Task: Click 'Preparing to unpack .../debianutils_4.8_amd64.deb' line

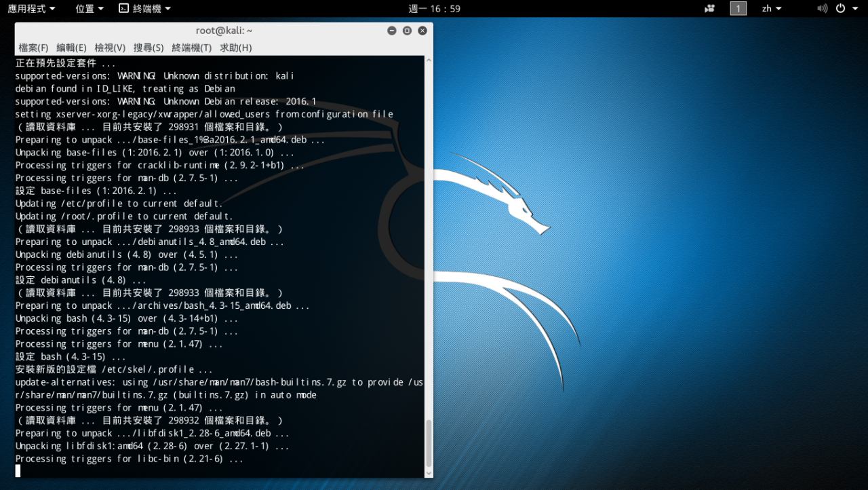Action: pos(150,242)
